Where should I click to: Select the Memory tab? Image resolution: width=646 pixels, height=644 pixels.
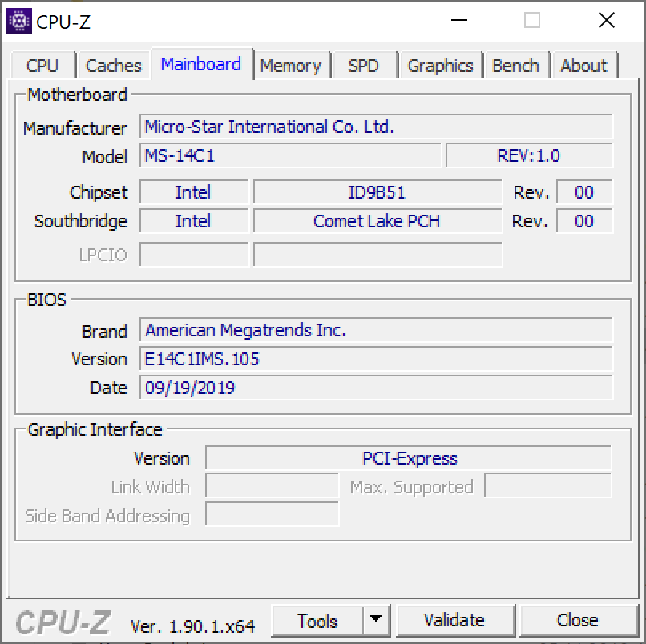pos(290,66)
